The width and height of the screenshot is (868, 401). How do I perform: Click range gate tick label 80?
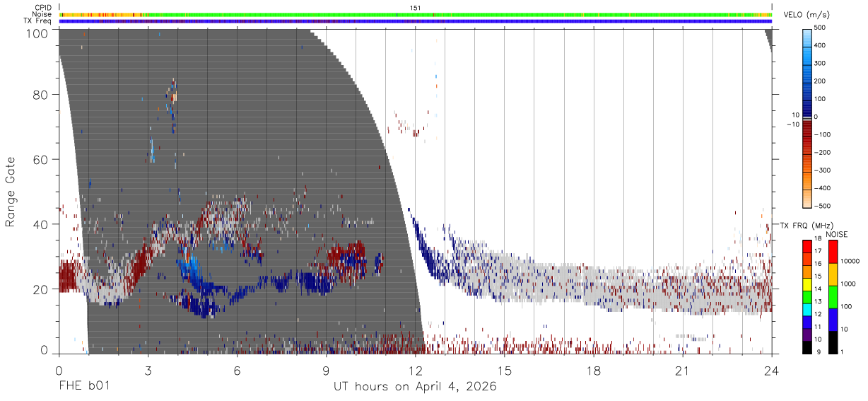click(40, 95)
